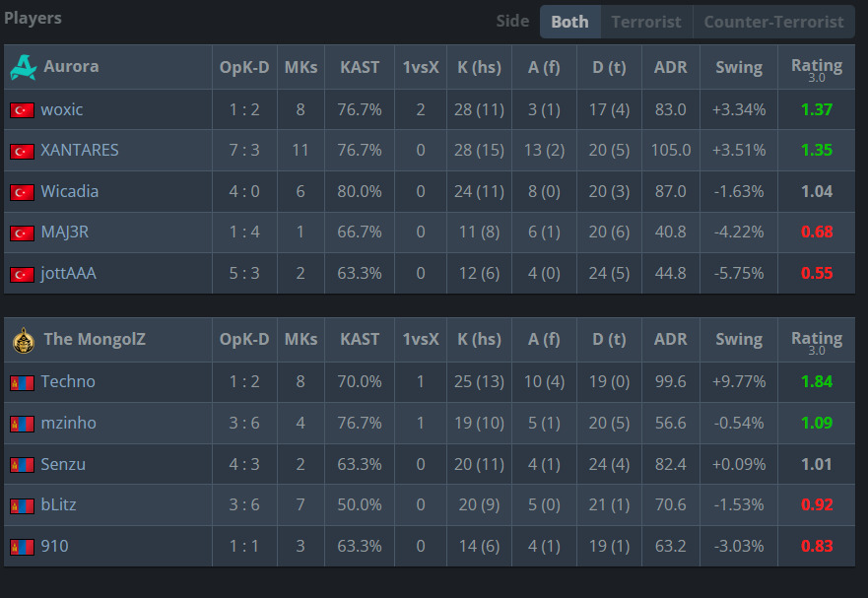Switch side filter to Both
868x598 pixels.
click(x=570, y=22)
